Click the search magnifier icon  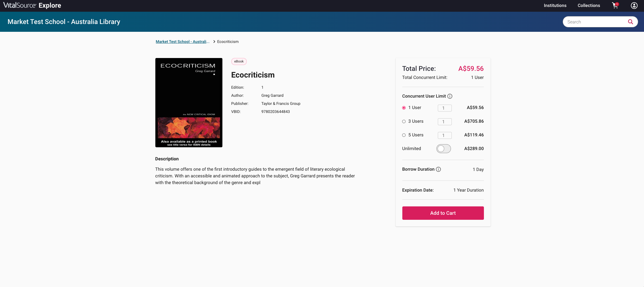(x=630, y=22)
